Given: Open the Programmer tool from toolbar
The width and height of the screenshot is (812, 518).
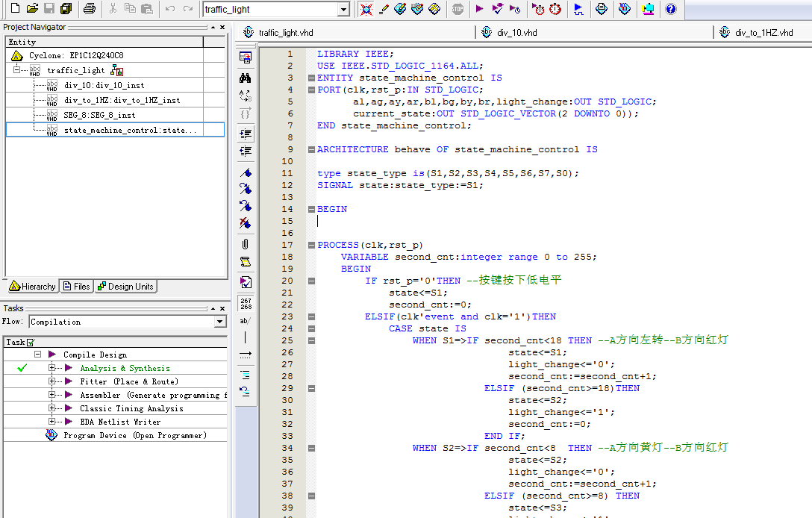Looking at the screenshot, I should (625, 9).
